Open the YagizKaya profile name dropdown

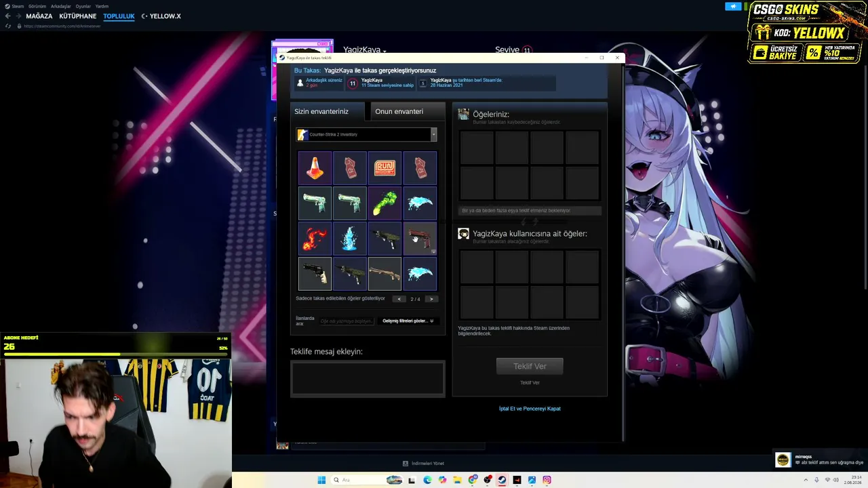pyautogui.click(x=364, y=50)
